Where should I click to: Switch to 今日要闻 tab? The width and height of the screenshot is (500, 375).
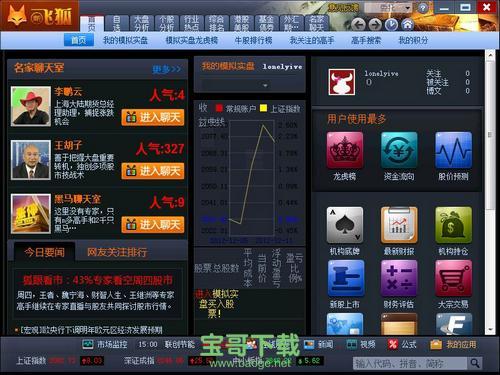44,252
